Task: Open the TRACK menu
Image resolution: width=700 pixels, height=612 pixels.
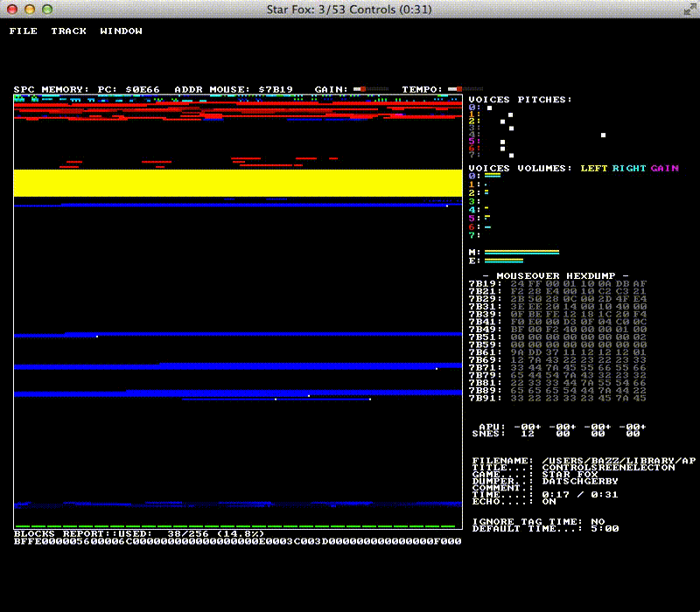Action: pos(68,31)
